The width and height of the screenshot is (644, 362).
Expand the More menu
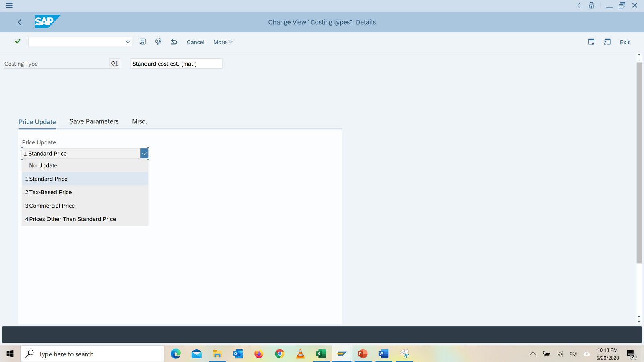(223, 42)
